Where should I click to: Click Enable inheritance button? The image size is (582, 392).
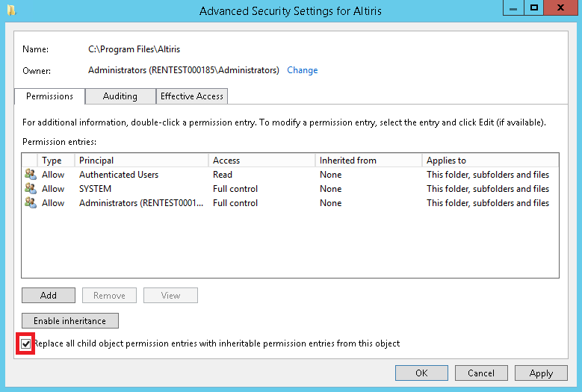(x=70, y=321)
